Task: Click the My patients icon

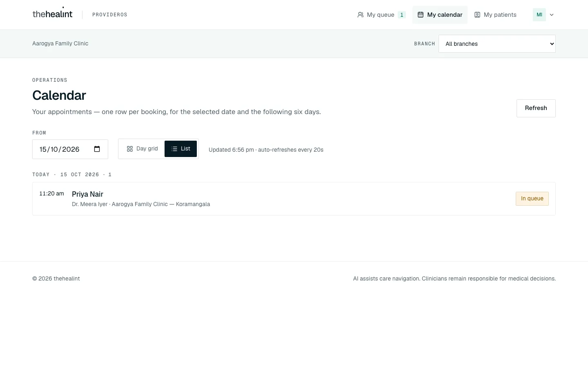Action: tap(477, 15)
